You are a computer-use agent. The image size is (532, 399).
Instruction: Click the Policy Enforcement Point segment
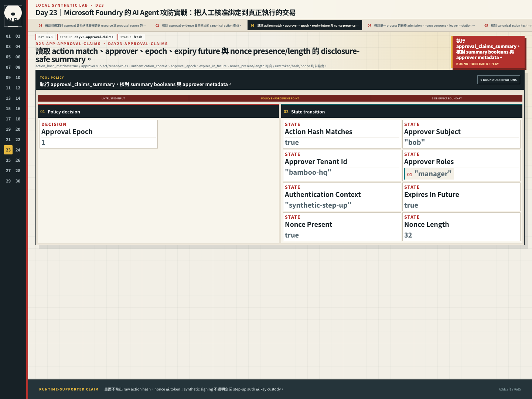(x=280, y=98)
